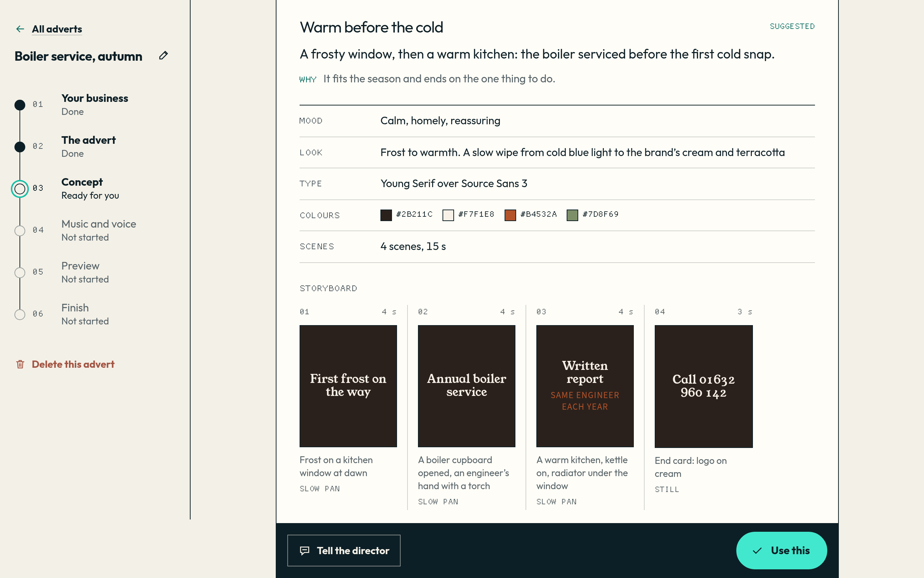
Task: Click End card: logo on cream description
Action: point(691,467)
